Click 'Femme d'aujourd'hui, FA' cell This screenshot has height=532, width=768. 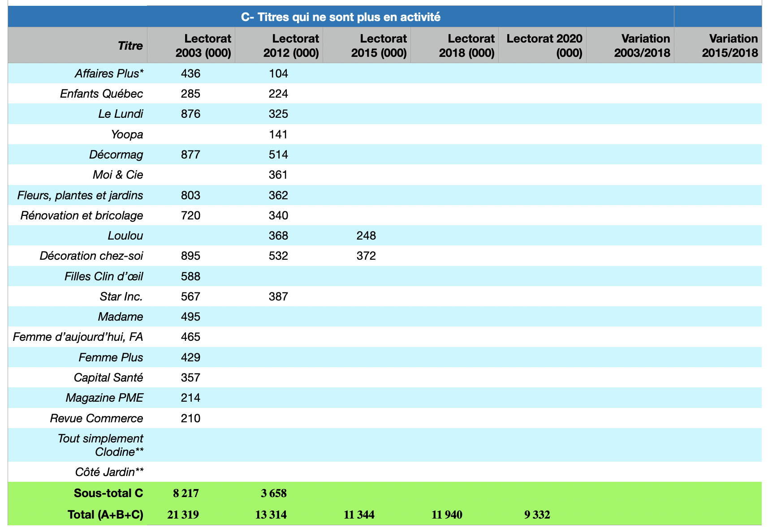tap(78, 337)
